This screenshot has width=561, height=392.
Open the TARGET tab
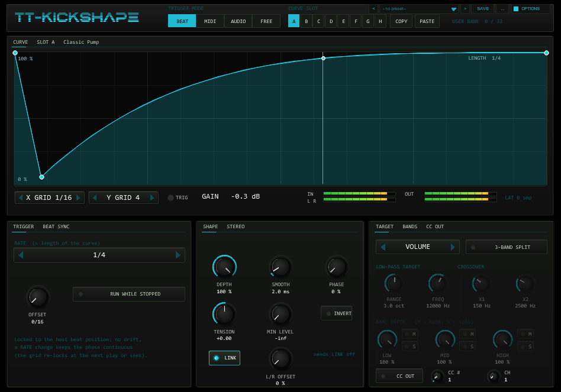coord(385,226)
